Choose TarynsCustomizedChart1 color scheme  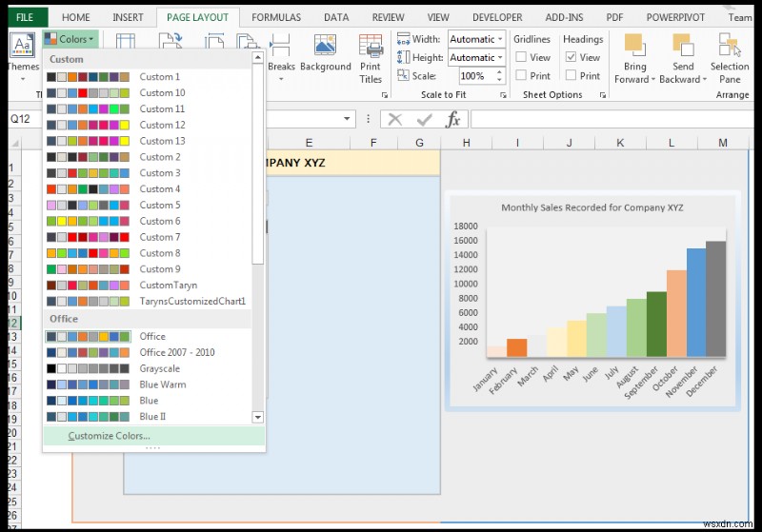pyautogui.click(x=148, y=301)
